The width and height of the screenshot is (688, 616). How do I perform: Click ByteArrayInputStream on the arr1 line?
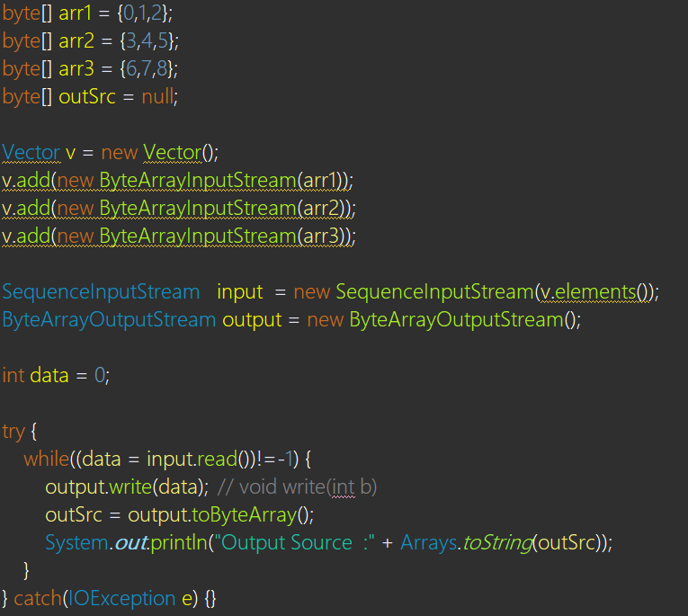(198, 181)
